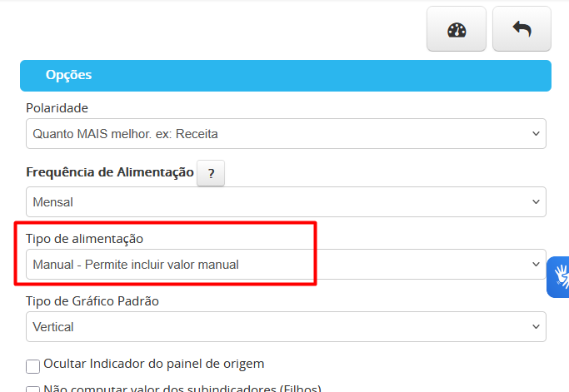The height and width of the screenshot is (392, 569).
Task: Enable 'Não computar valor dos subindicadores' checkbox
Action: point(33,389)
